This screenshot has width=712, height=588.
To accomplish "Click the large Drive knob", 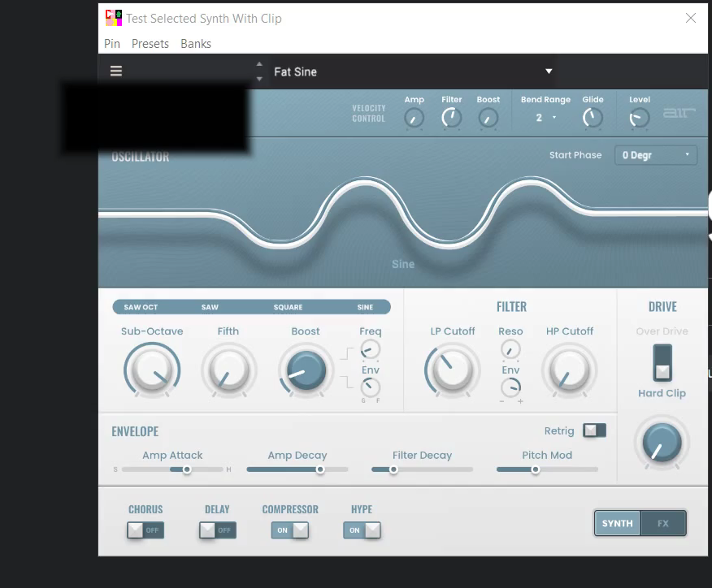I will pos(662,443).
